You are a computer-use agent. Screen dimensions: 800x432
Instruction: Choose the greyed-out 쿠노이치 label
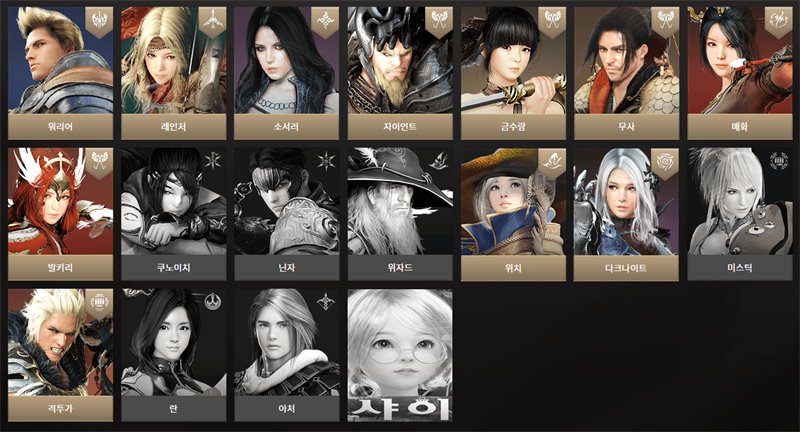coord(173,268)
